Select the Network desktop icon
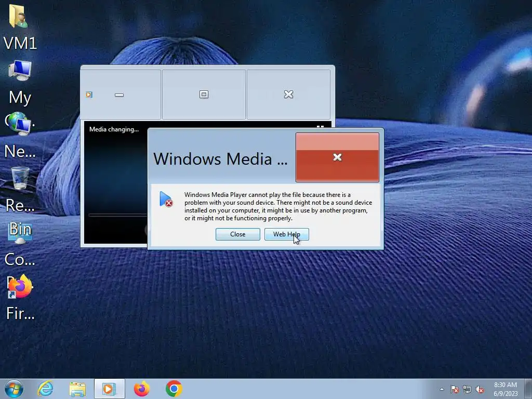The height and width of the screenshot is (399, 532). (x=20, y=136)
